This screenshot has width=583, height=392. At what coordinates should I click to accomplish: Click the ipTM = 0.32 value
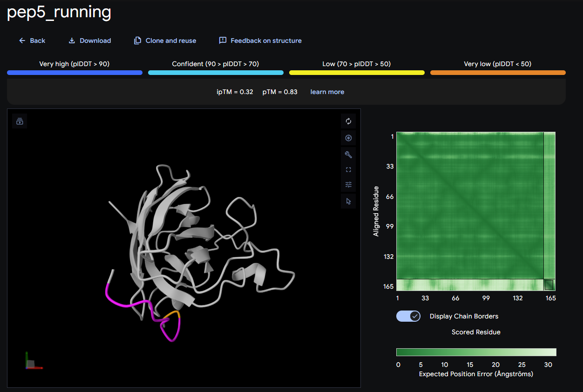[235, 92]
